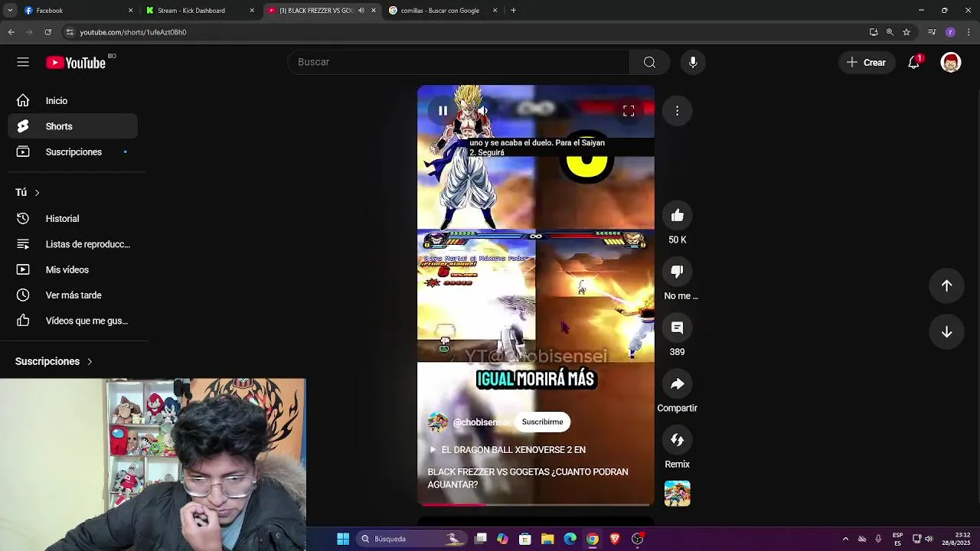Open the sound thumbnail below Remix

coord(678,494)
